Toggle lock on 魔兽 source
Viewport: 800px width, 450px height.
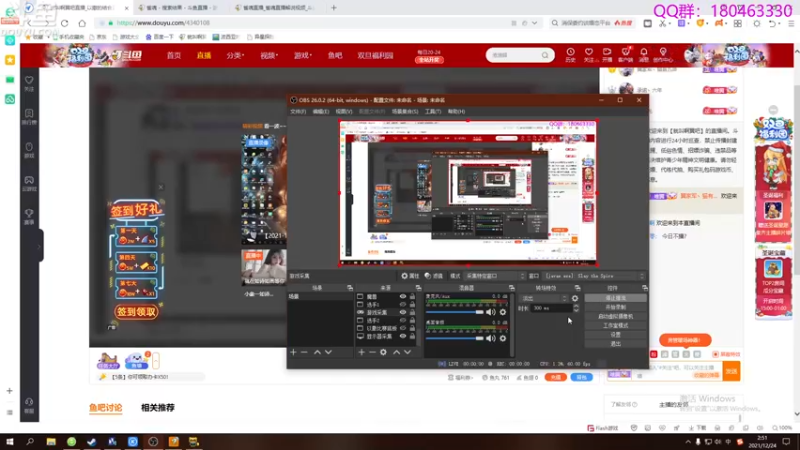(412, 296)
